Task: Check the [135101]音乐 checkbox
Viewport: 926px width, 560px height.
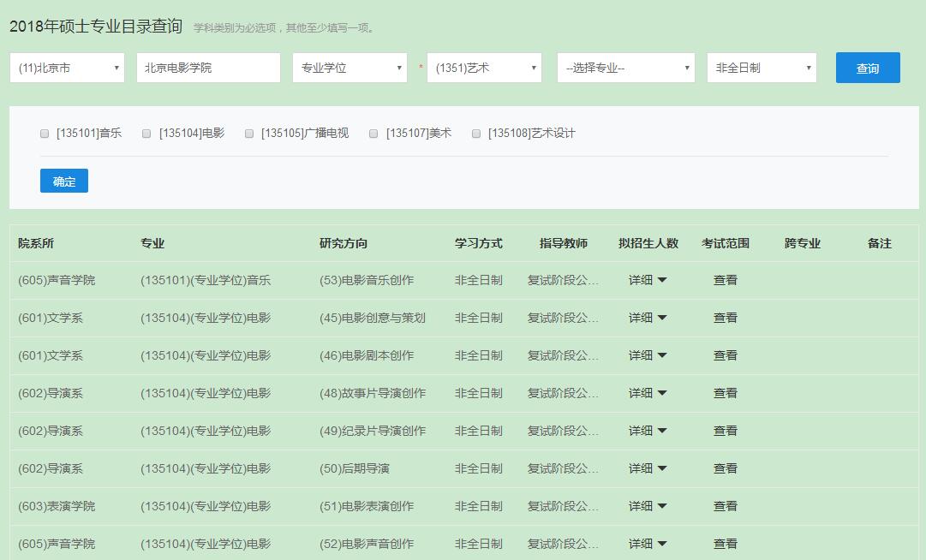Action: [x=44, y=133]
